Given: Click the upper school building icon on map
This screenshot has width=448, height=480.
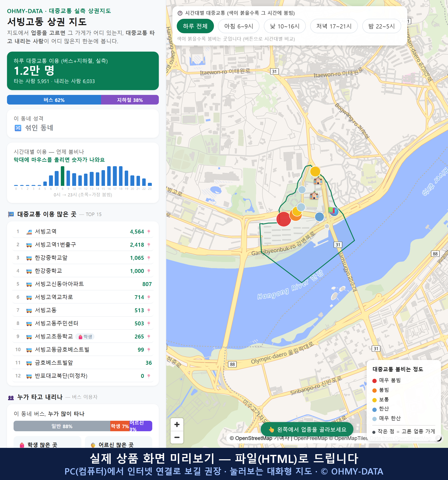Looking at the screenshot, I should [318, 181].
